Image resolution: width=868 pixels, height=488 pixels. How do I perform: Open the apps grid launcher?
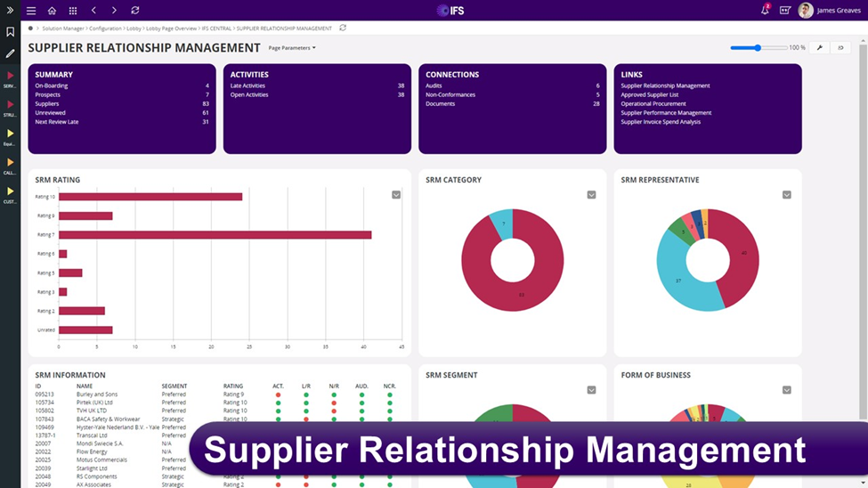[x=73, y=11]
